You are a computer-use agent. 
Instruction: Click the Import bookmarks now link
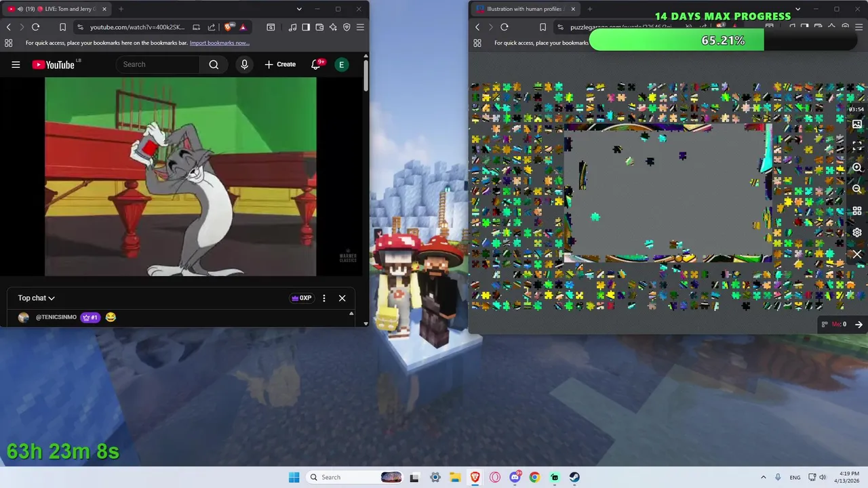tap(219, 43)
